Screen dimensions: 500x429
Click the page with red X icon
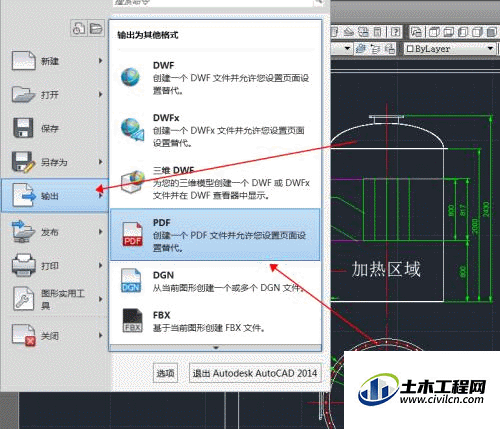pos(24,335)
